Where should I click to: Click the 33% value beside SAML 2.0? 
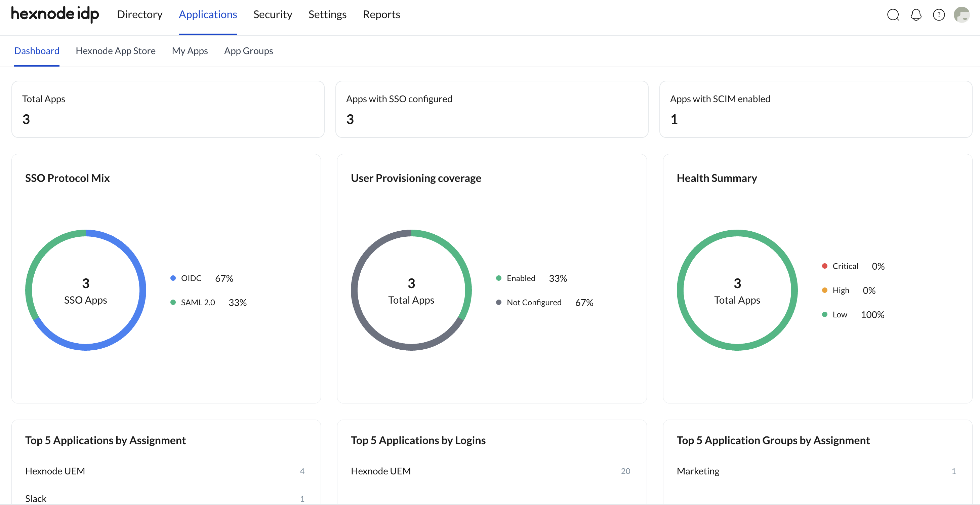[x=237, y=303]
